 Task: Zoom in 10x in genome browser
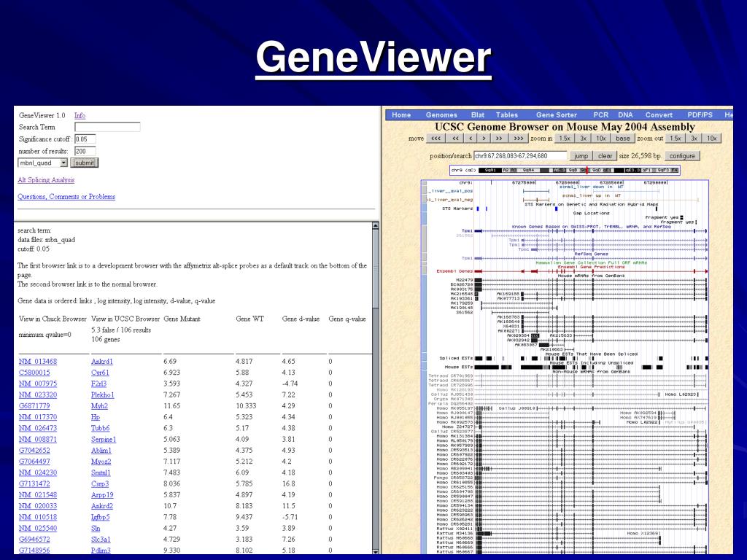click(601, 138)
